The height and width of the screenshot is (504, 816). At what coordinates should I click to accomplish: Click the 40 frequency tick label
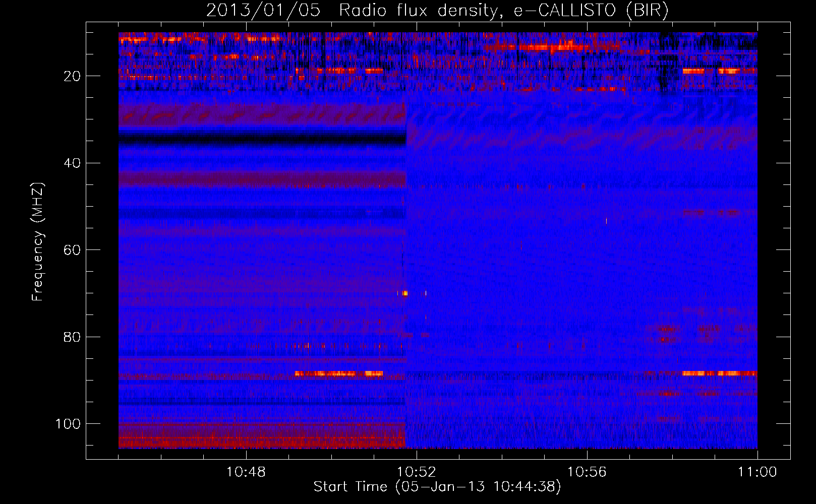72,163
